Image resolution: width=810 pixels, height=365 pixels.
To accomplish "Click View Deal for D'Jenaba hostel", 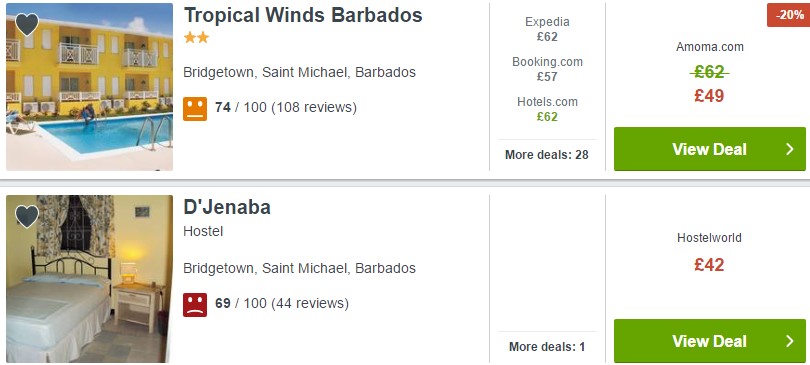I will [709, 341].
